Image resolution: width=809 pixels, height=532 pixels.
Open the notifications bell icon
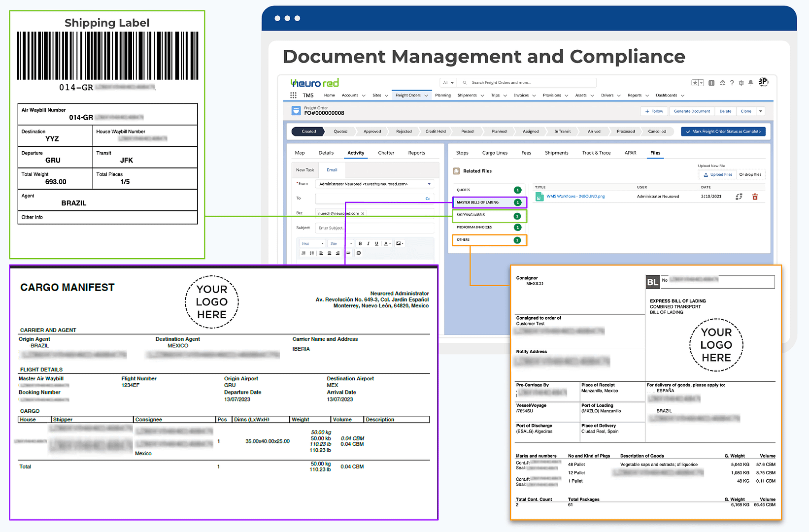(x=751, y=83)
